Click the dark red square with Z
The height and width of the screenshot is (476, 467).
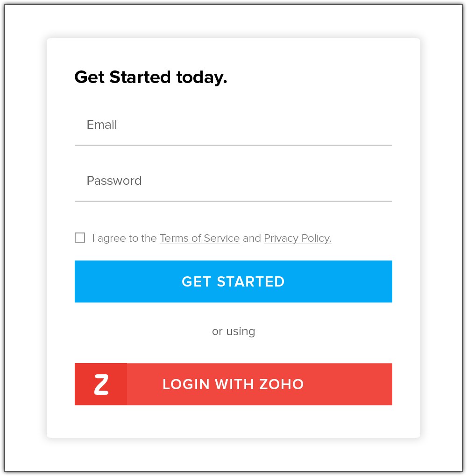pyautogui.click(x=101, y=384)
